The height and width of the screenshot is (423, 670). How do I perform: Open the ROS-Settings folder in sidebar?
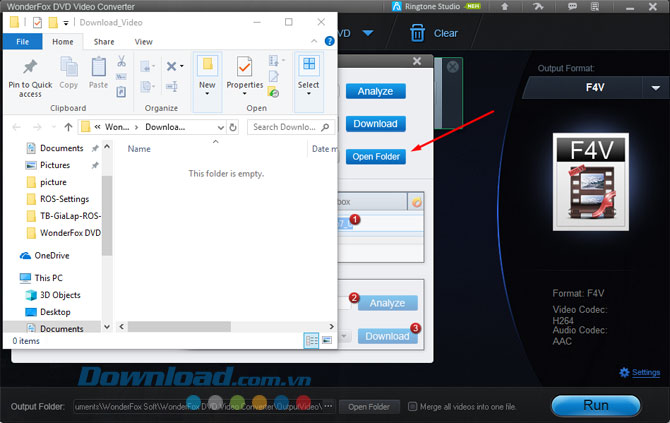tap(64, 199)
